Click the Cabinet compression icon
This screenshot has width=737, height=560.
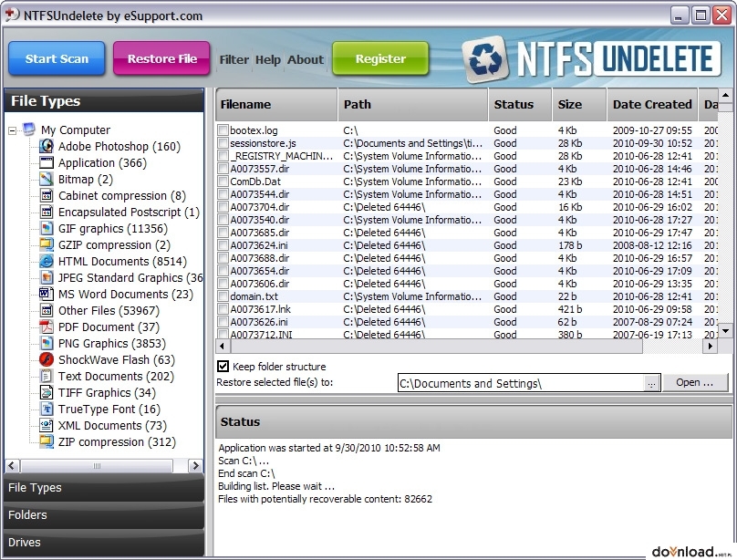46,195
